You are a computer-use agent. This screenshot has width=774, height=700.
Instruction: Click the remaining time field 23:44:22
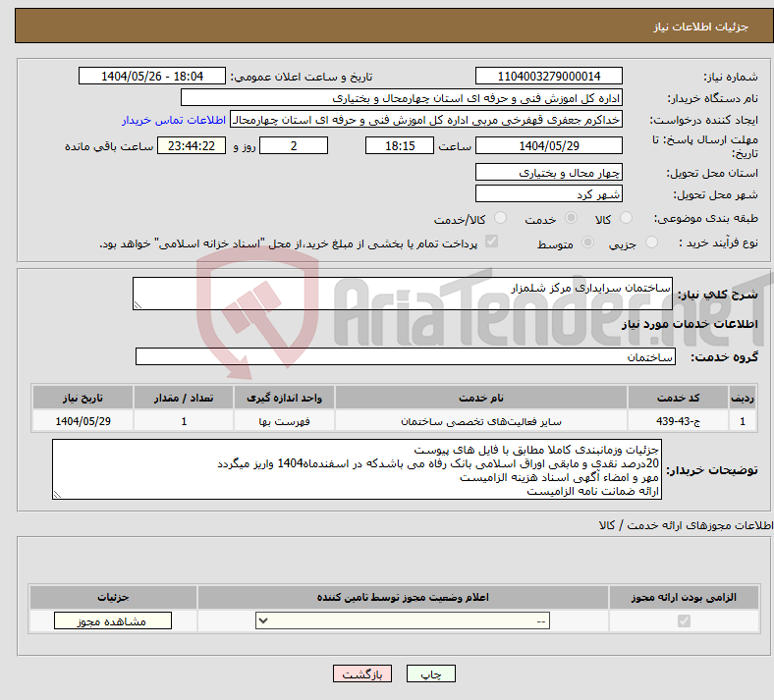pos(192,145)
